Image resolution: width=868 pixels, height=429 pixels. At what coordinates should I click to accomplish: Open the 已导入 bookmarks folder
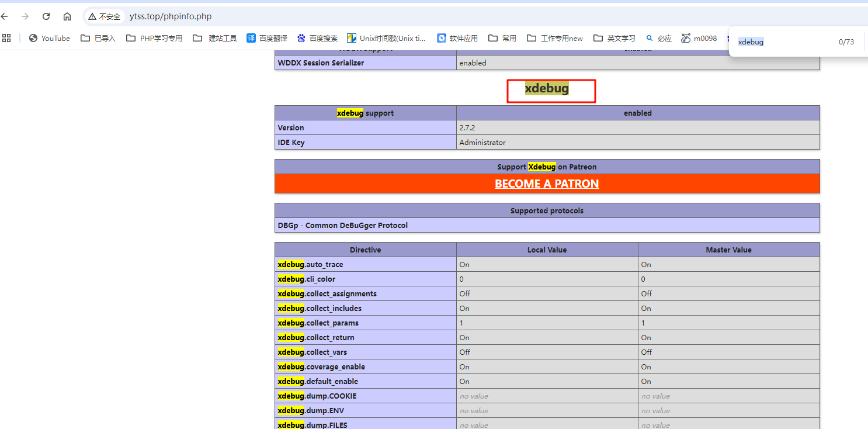pyautogui.click(x=98, y=38)
